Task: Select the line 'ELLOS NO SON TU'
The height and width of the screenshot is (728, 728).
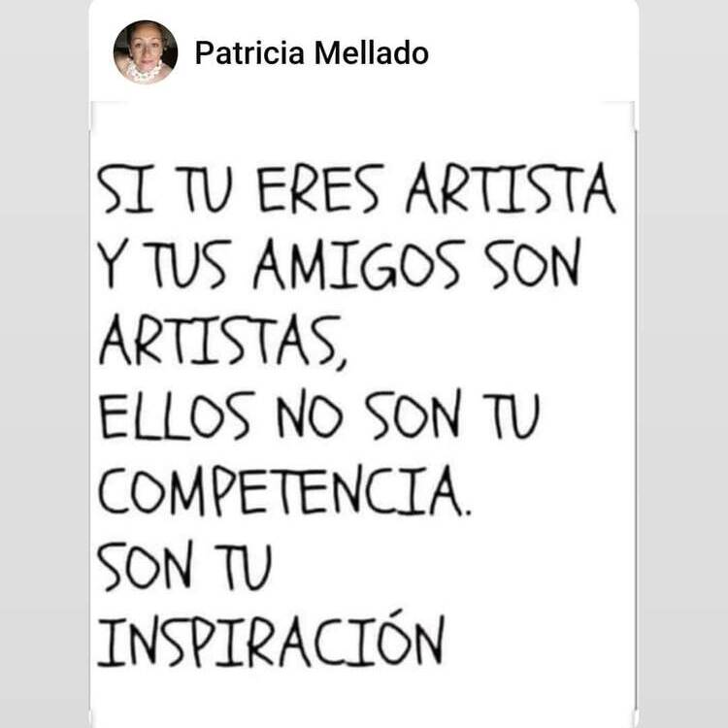Action: 319,415
